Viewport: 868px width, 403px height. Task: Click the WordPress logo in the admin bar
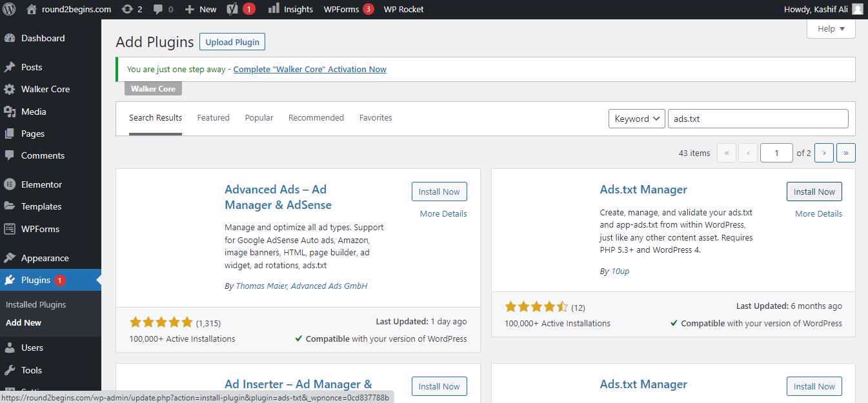tap(9, 9)
